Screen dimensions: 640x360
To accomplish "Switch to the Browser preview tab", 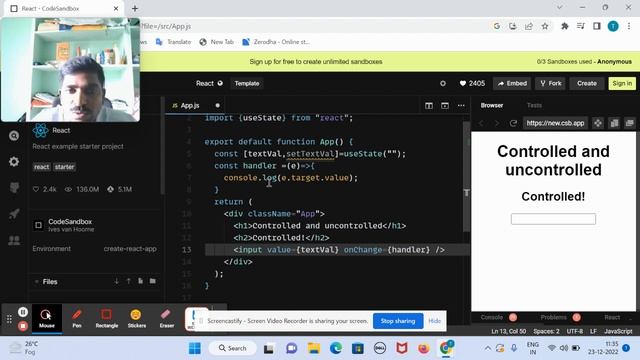I will point(491,105).
